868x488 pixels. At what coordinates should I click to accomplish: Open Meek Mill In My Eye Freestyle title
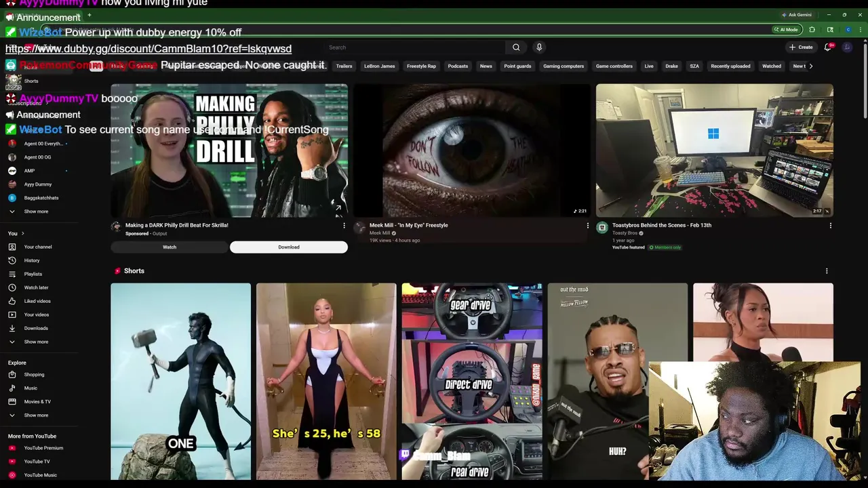click(409, 225)
